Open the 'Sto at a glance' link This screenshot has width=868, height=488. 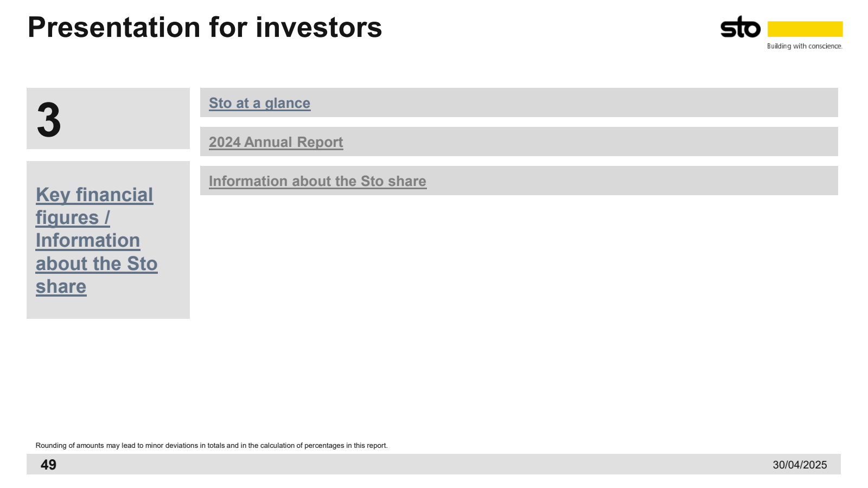pyautogui.click(x=259, y=103)
